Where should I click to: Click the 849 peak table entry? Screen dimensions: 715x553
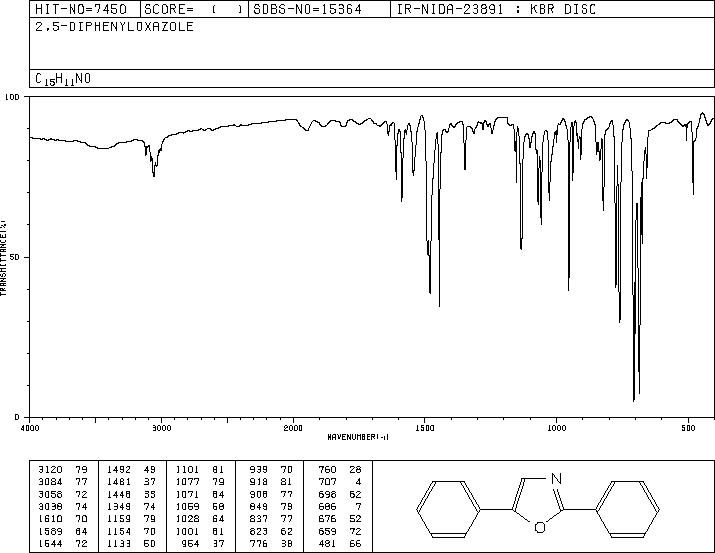pos(271,506)
